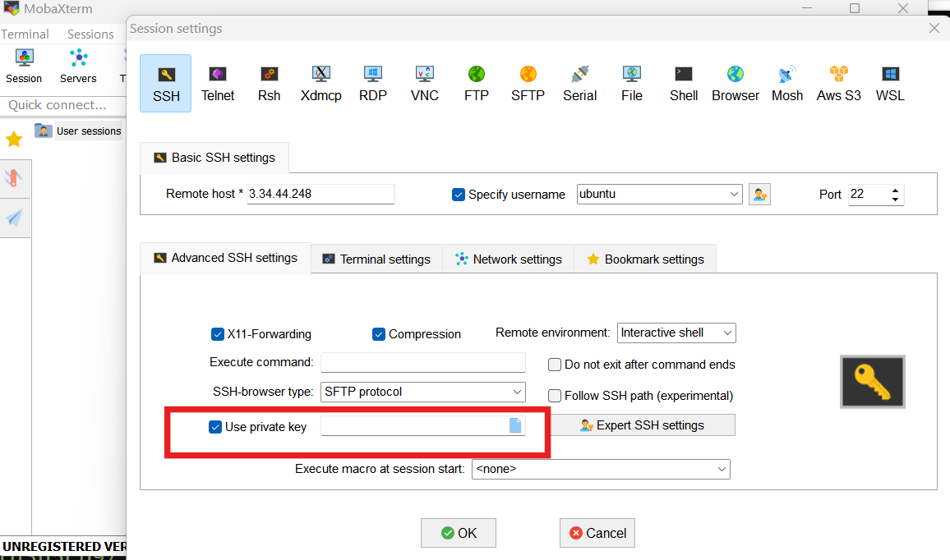This screenshot has width=950, height=560.
Task: Click the Session icon in MobaXterm toolbar
Action: point(24,66)
